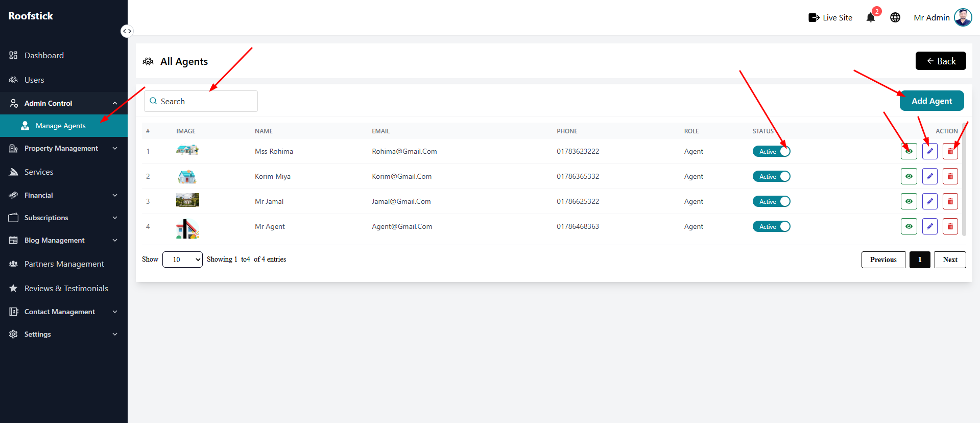Click the Search agents input field
The height and width of the screenshot is (423, 980).
click(201, 101)
